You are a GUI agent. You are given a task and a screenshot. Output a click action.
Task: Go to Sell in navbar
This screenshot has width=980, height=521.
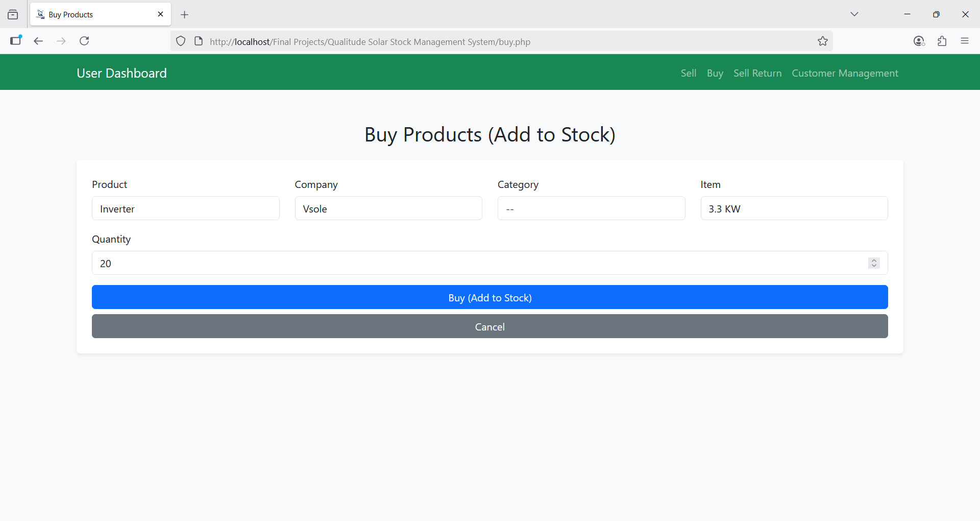pyautogui.click(x=688, y=73)
